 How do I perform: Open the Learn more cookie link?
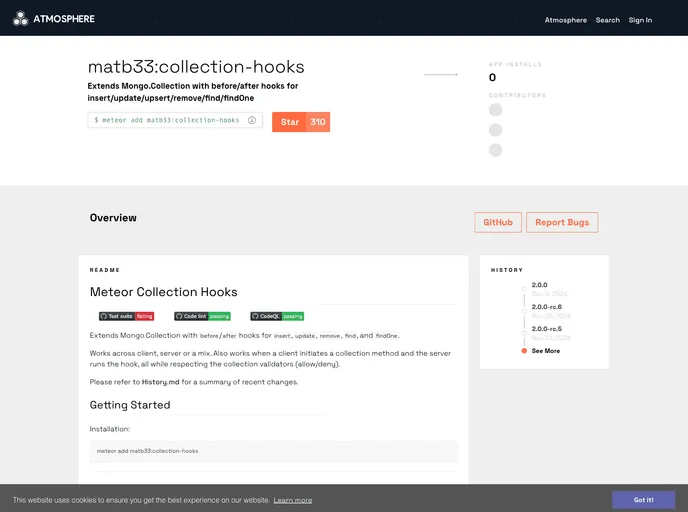click(x=293, y=500)
